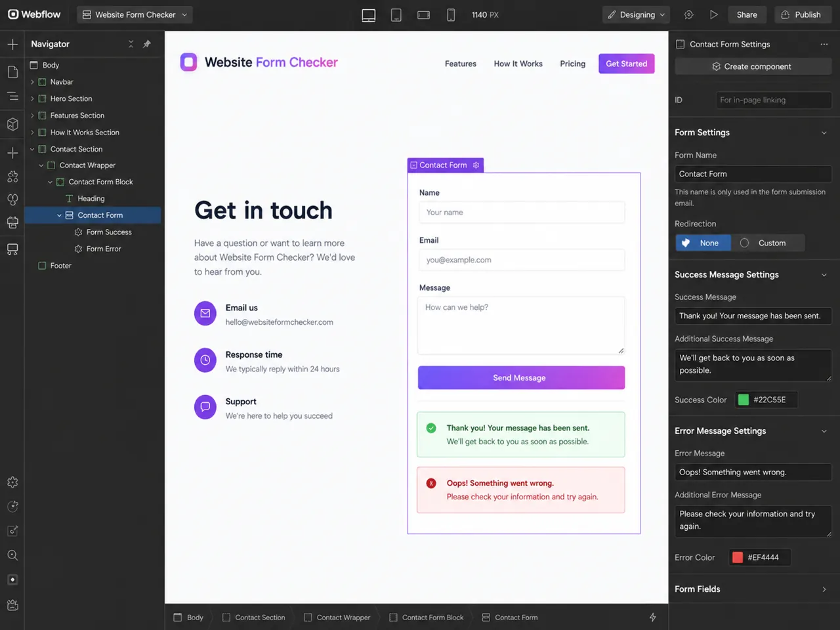Open the Website Form Checker project dropdown
This screenshot has width=840, height=630.
(x=135, y=14)
